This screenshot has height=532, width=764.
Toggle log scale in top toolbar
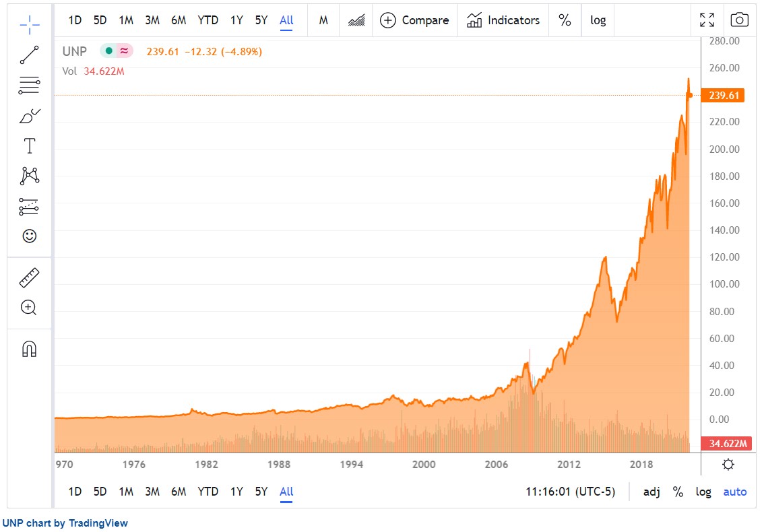598,20
